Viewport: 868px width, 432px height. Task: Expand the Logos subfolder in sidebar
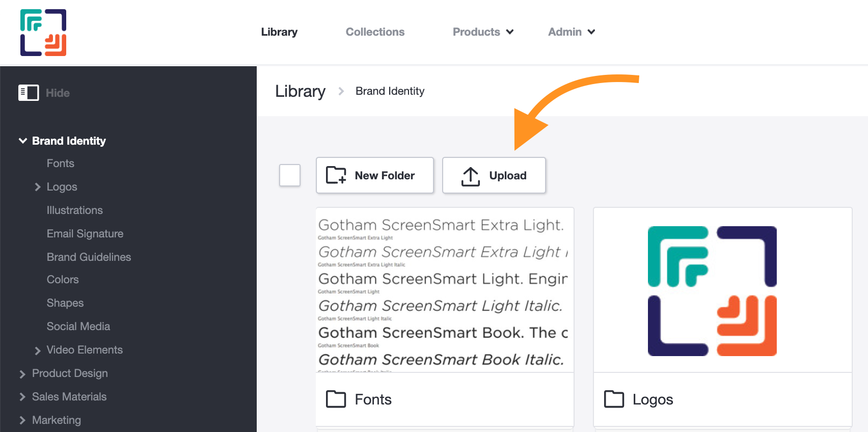pos(38,187)
